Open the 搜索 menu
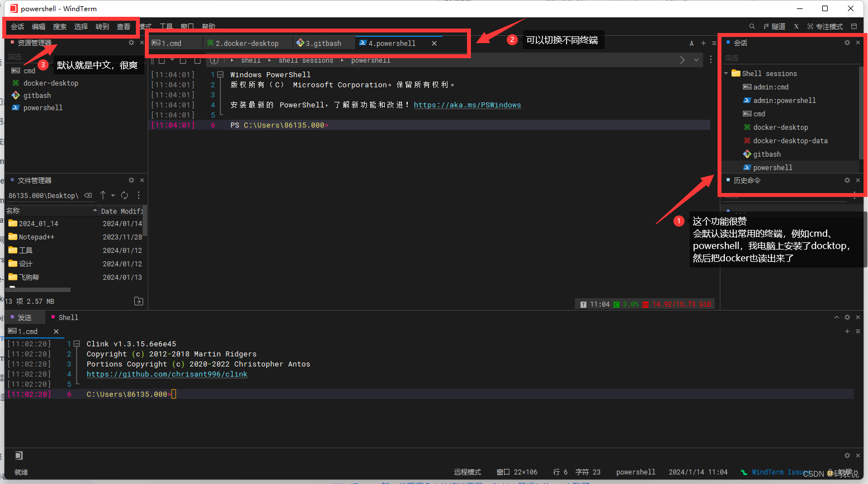The height and width of the screenshot is (484, 868). [x=60, y=27]
